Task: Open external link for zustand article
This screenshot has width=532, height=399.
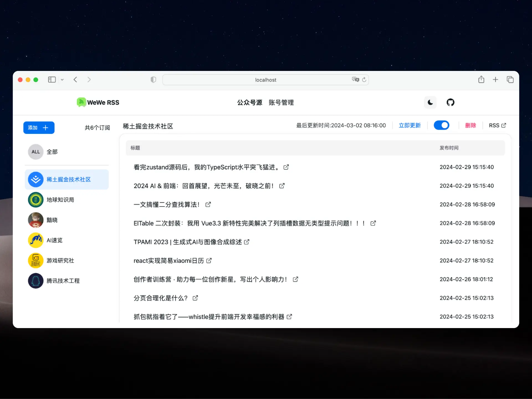Action: point(286,167)
